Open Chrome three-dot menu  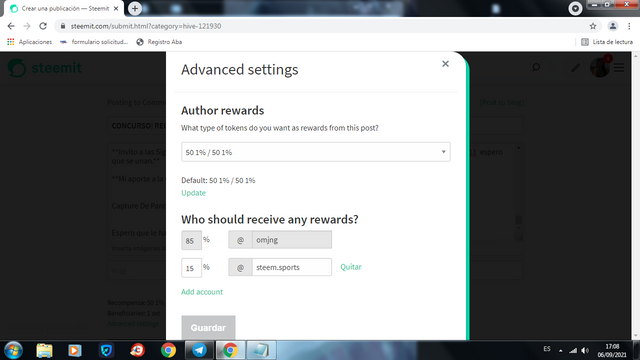coord(629,26)
